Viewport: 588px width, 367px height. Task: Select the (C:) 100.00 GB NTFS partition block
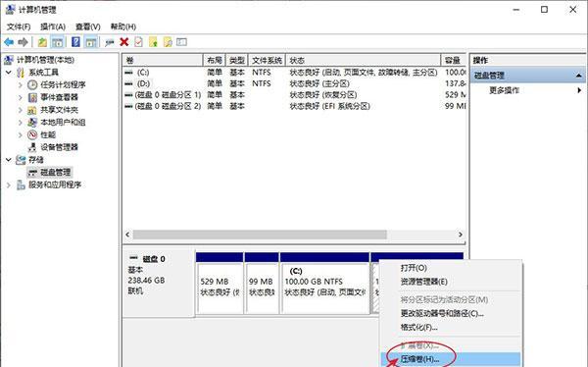[324, 284]
